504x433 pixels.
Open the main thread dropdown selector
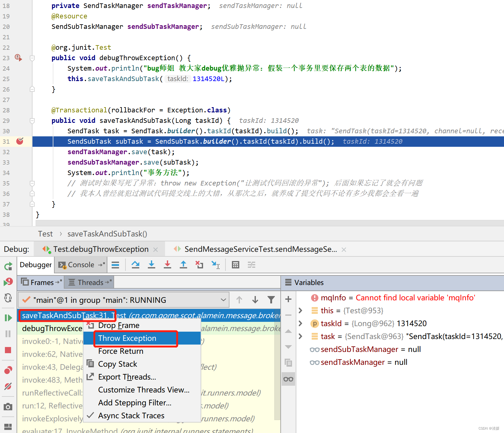[223, 299]
